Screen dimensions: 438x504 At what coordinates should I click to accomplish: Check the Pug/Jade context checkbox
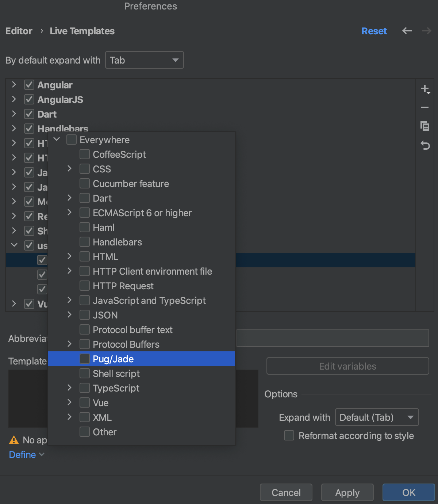(x=84, y=359)
